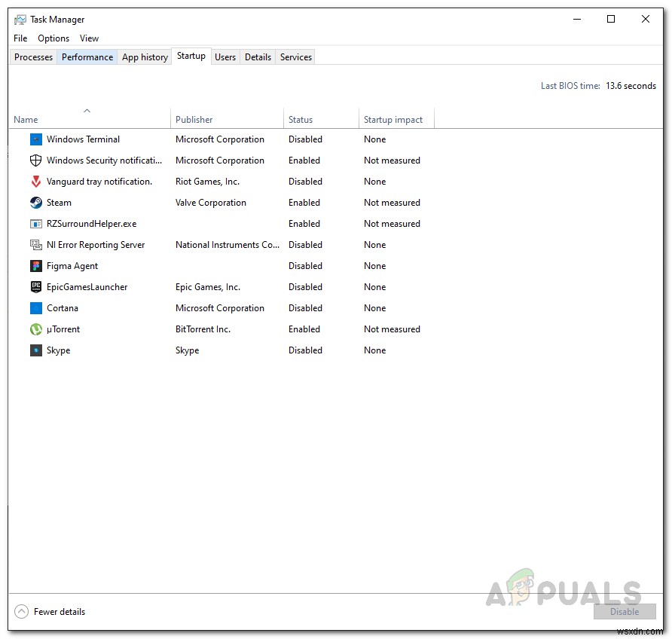Click the Windows Terminal app icon
Screen dimensions: 672x639
[x=36, y=139]
